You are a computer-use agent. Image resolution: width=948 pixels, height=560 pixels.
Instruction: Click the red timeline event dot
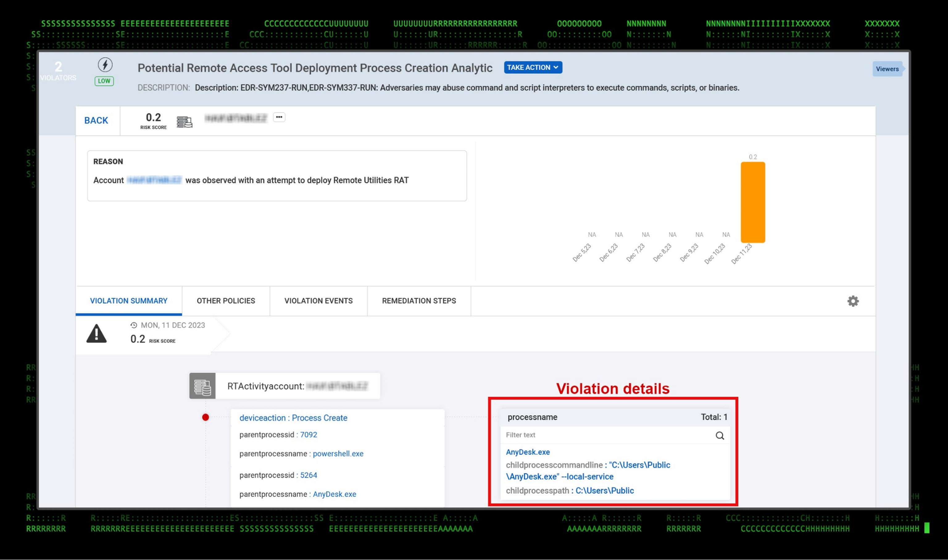[206, 417]
